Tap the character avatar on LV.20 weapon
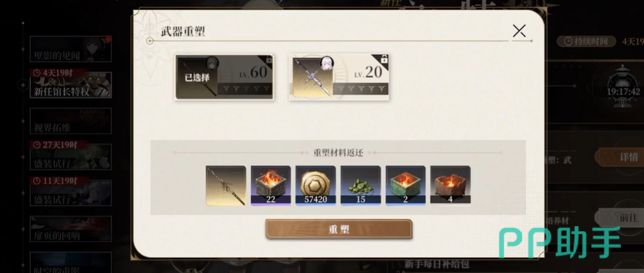644x273 pixels. click(327, 63)
